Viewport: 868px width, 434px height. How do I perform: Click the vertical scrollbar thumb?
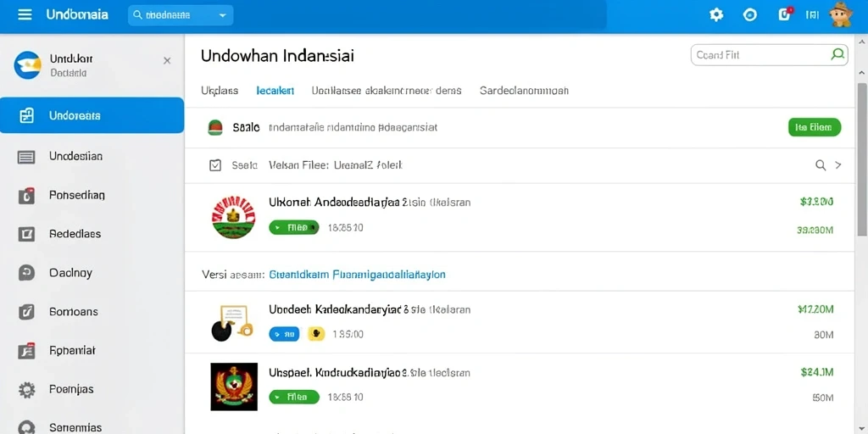click(862, 159)
